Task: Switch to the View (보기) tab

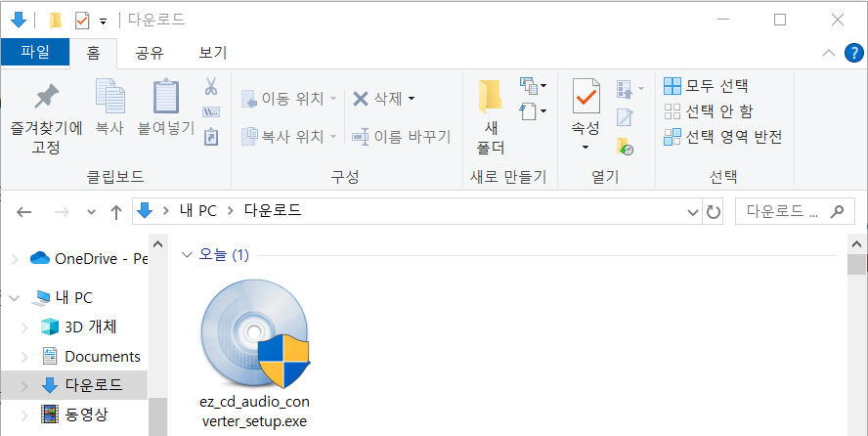Action: pyautogui.click(x=213, y=53)
